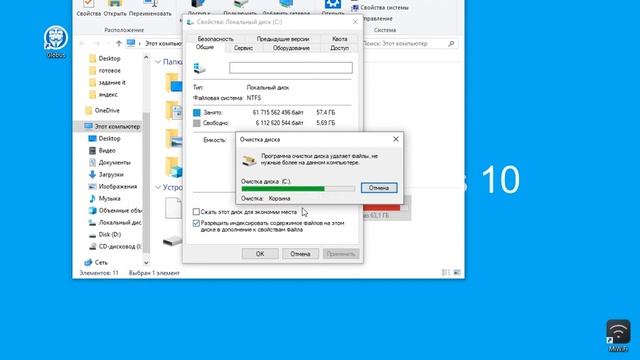
Task: Collapse the Устройства group chevron
Action: click(x=158, y=187)
